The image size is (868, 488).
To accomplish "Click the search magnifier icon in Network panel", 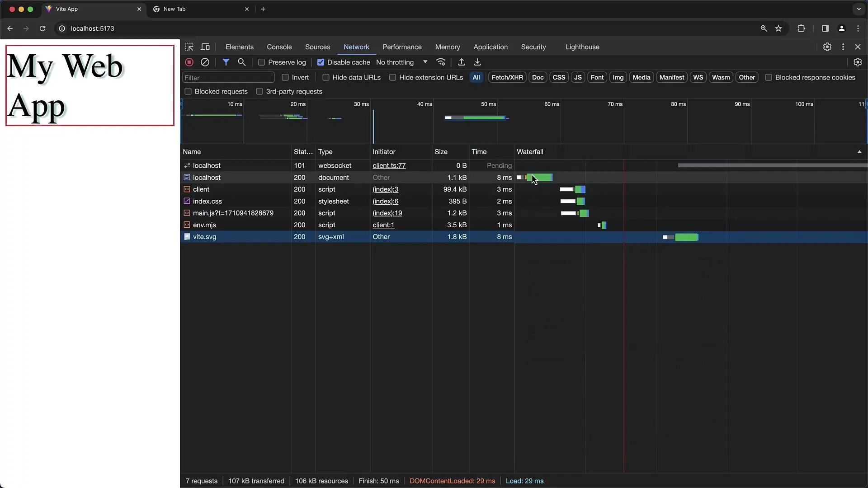I will [x=241, y=62].
